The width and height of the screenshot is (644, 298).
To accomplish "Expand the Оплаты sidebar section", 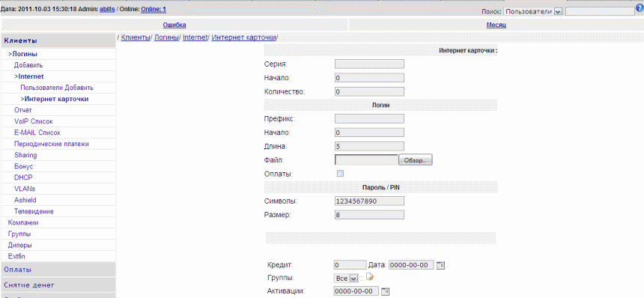I will coord(58,270).
